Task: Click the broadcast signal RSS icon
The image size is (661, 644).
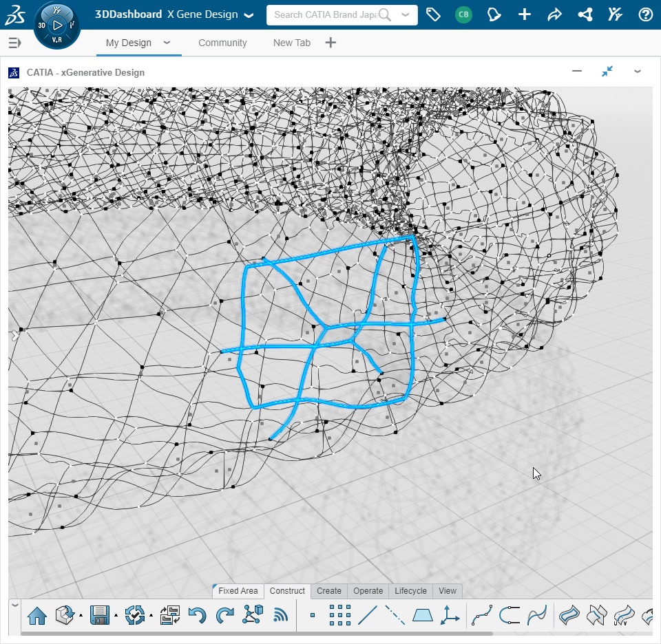Action: 281,615
